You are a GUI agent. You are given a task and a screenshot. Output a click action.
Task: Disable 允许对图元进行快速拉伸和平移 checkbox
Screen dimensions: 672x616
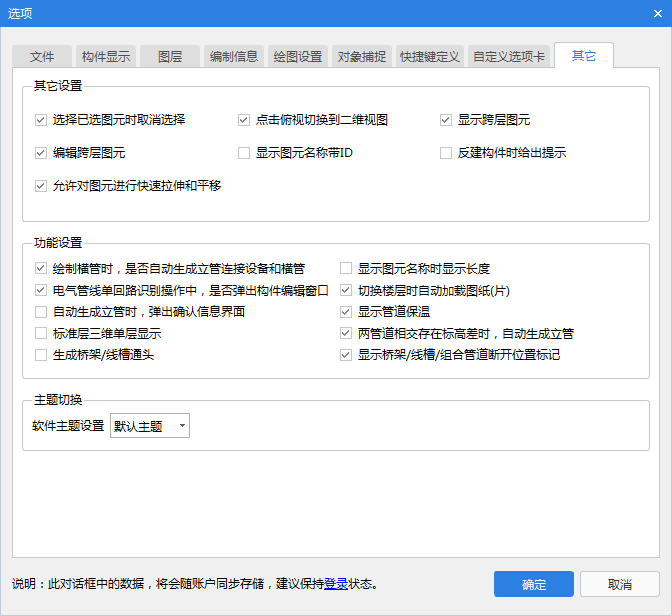pos(41,186)
